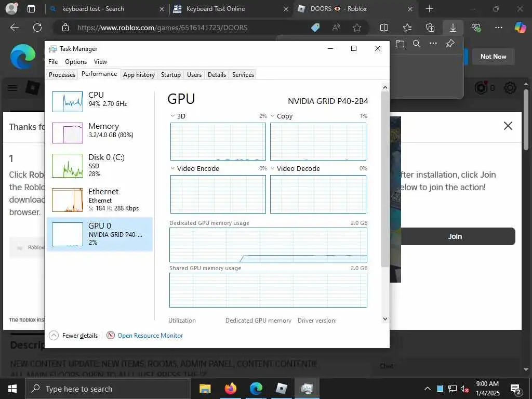532x399 pixels.
Task: Switch to keyboard test - Search tab
Action: [106, 9]
